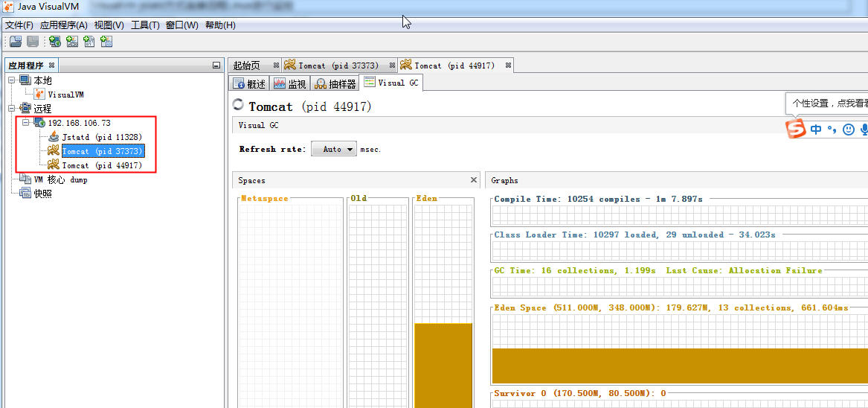Collapse the 192.168.106.73 host node
This screenshot has height=408, width=868.
(25, 123)
